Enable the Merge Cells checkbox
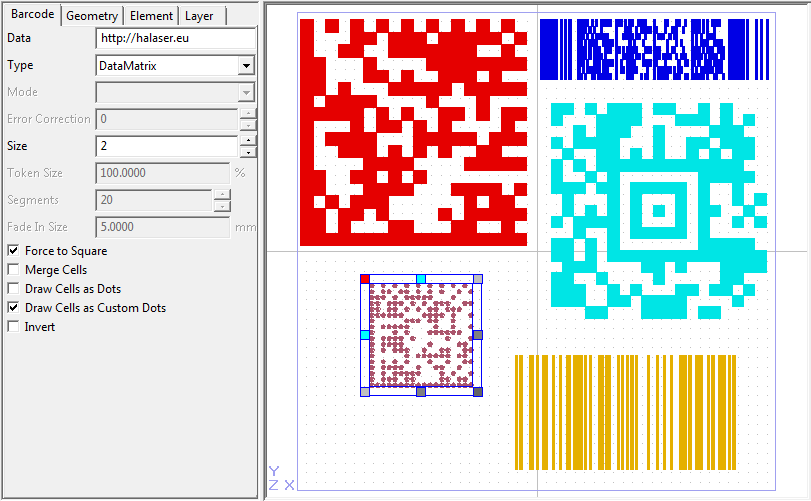Viewport: 811px width, 501px height. (x=13, y=270)
